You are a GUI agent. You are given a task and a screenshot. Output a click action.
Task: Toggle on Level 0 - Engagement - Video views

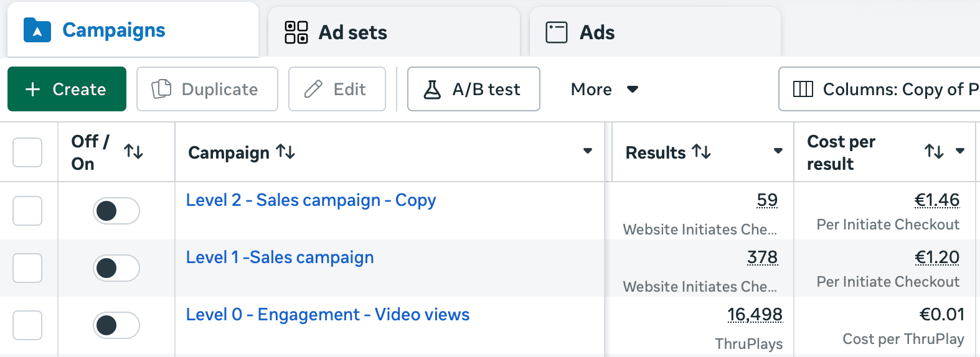point(116,325)
